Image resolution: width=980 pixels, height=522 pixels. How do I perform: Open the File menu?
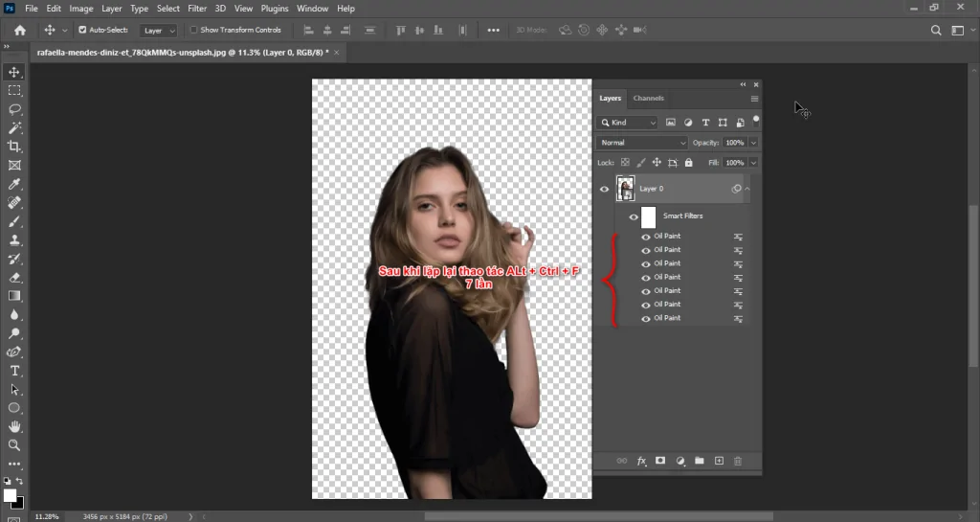(x=32, y=8)
